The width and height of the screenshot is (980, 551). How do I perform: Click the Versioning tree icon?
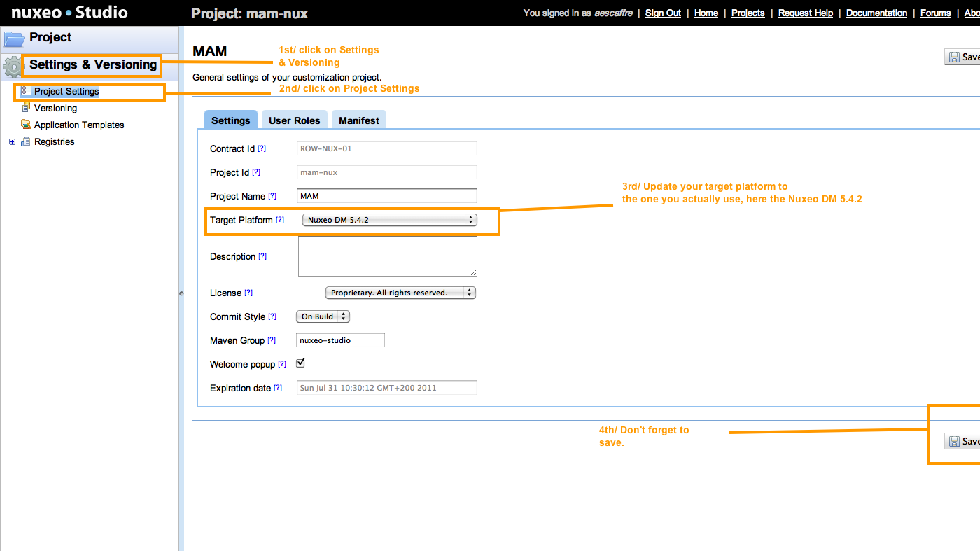pyautogui.click(x=26, y=108)
